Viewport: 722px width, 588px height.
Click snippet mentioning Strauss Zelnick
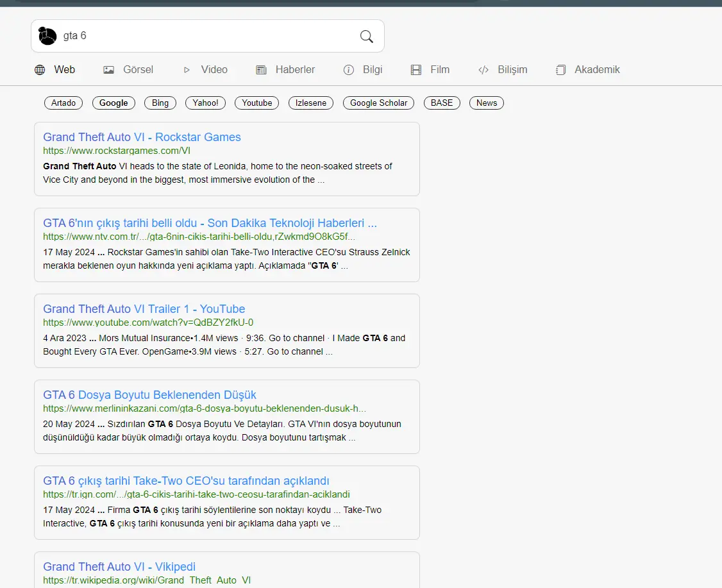[226, 259]
